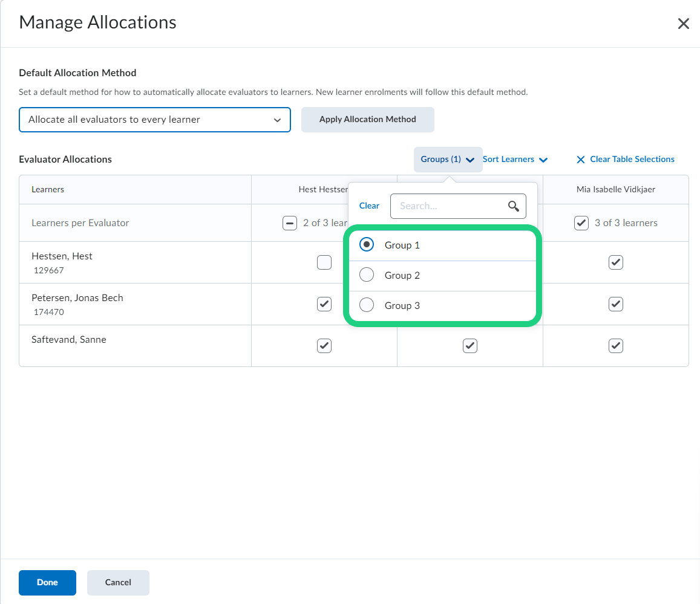Uncheck middle evaluator checkbox for Saftevand, Sanne
This screenshot has width=700, height=604.
469,346
